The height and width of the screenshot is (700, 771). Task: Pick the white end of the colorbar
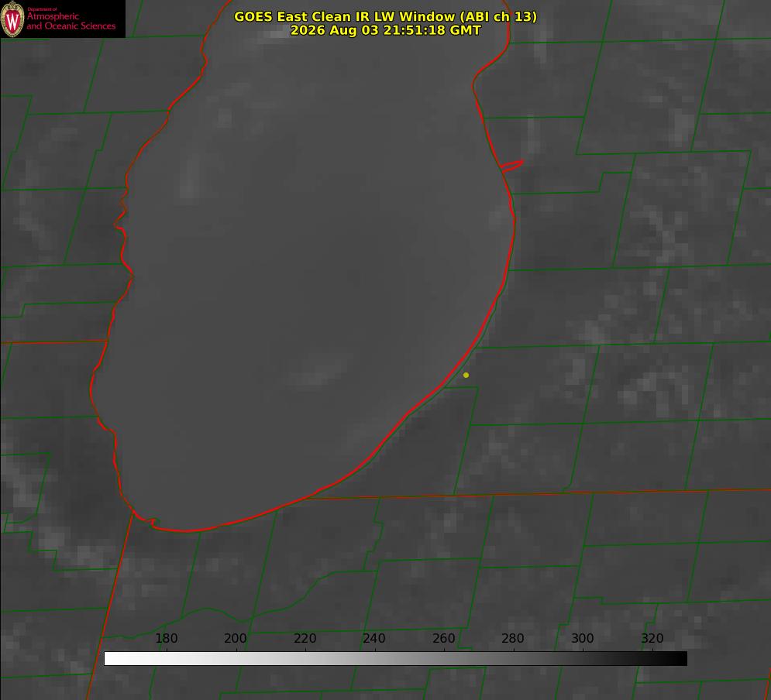pyautogui.click(x=111, y=659)
